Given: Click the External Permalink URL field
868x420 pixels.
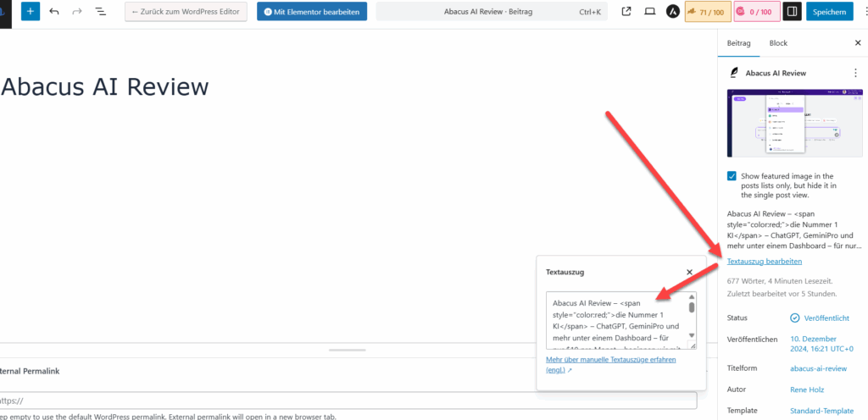Looking at the screenshot, I should pos(348,401).
